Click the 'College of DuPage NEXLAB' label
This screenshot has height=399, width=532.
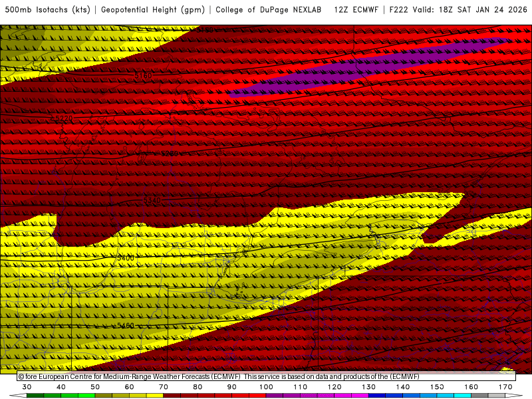(x=269, y=10)
